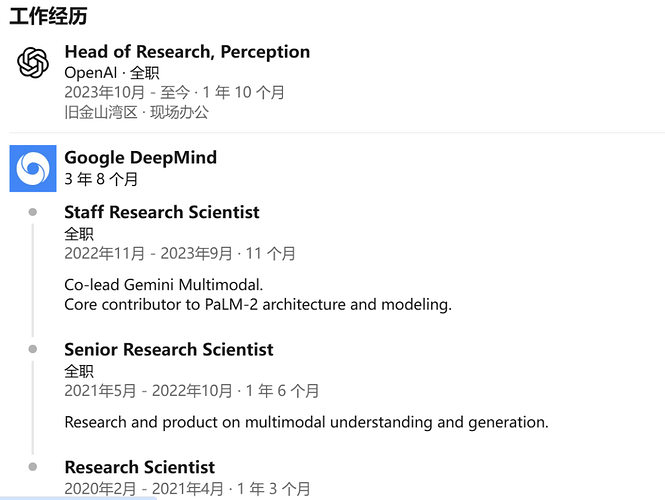Viewport: 665px width, 500px height.
Task: Click the 2023年10月 - 至今 date range
Action: coord(127,92)
